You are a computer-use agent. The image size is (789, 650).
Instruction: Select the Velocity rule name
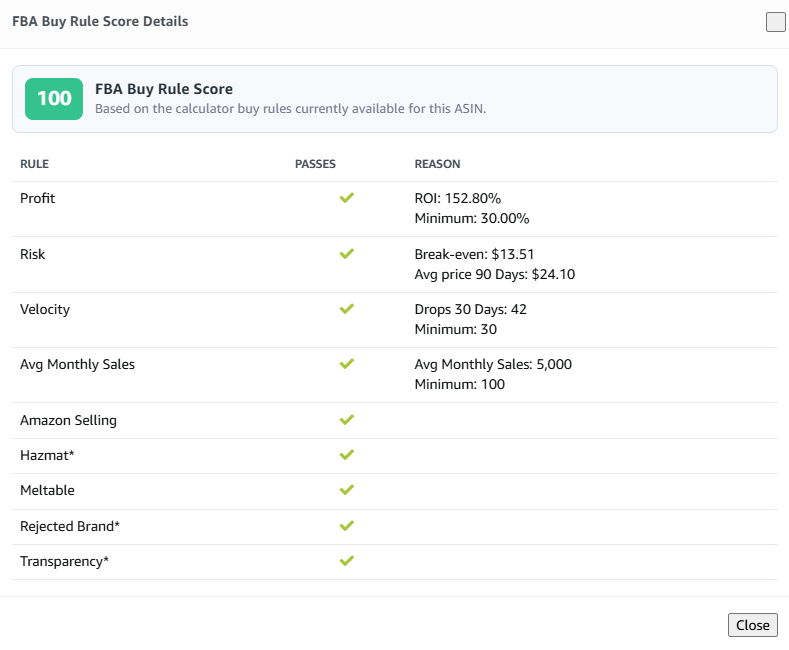click(x=45, y=309)
